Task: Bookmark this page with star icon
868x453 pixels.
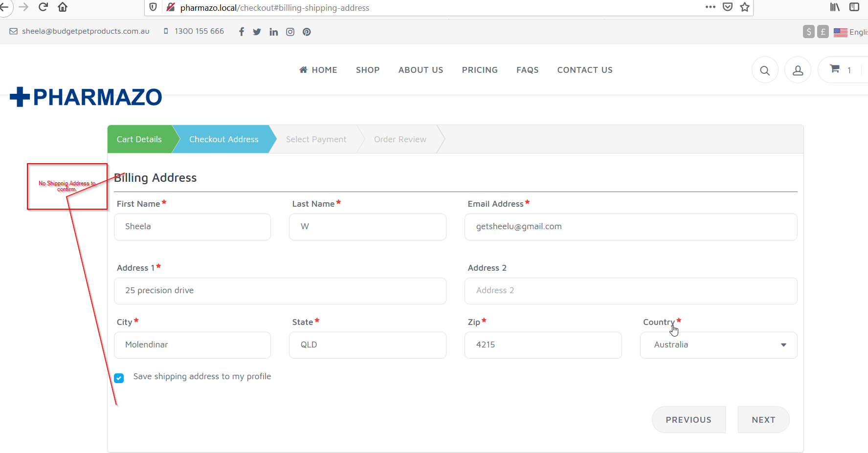Action: pos(745,7)
